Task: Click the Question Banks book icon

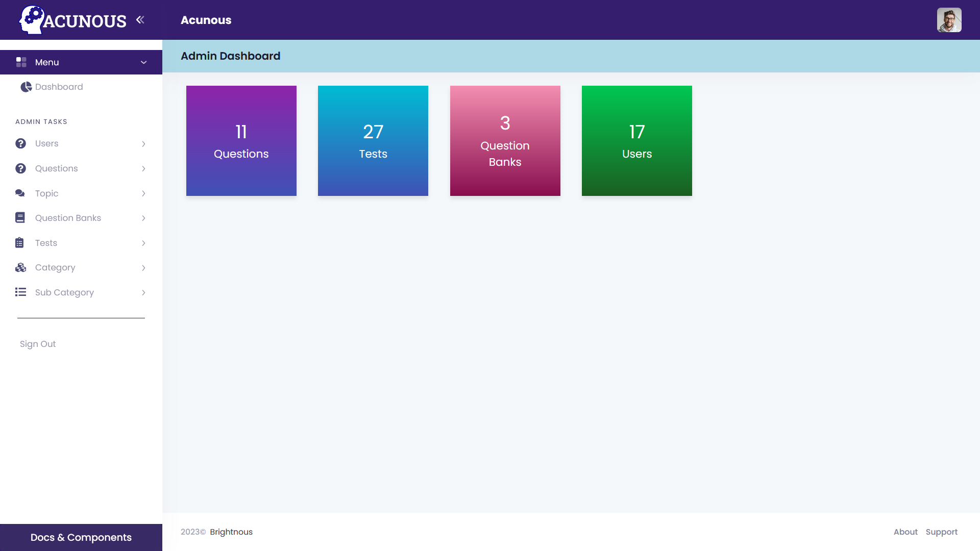Action: pyautogui.click(x=20, y=218)
